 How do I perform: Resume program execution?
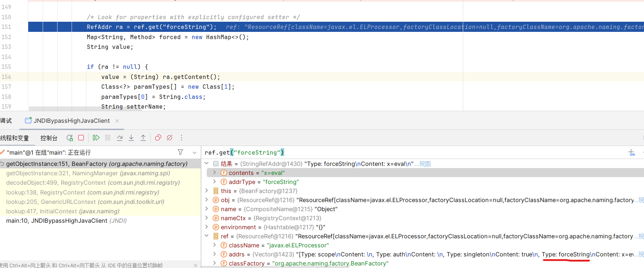96,138
